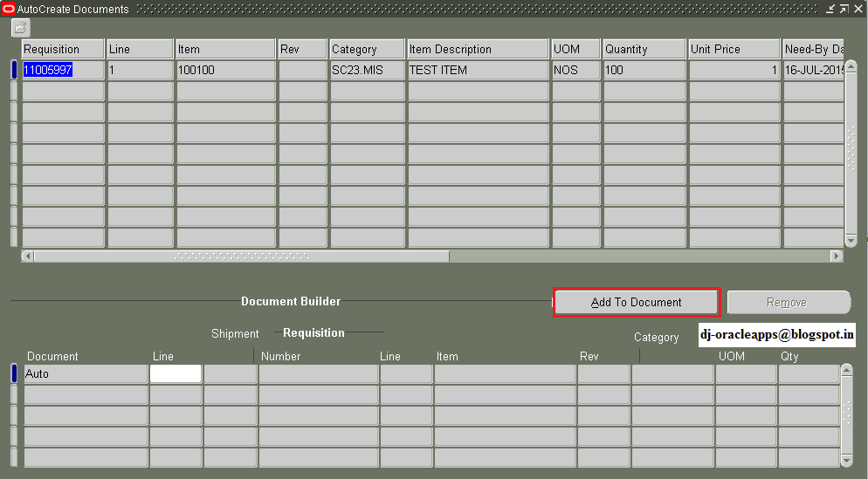Click the Unit Price column header
The image size is (868, 479).
734,49
